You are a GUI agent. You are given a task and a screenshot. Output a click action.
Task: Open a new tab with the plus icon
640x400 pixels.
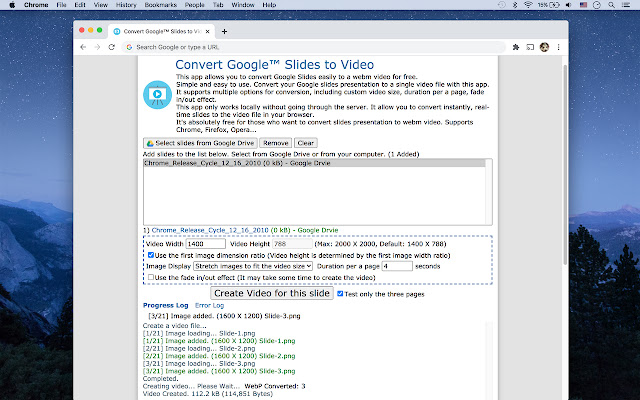[x=223, y=31]
